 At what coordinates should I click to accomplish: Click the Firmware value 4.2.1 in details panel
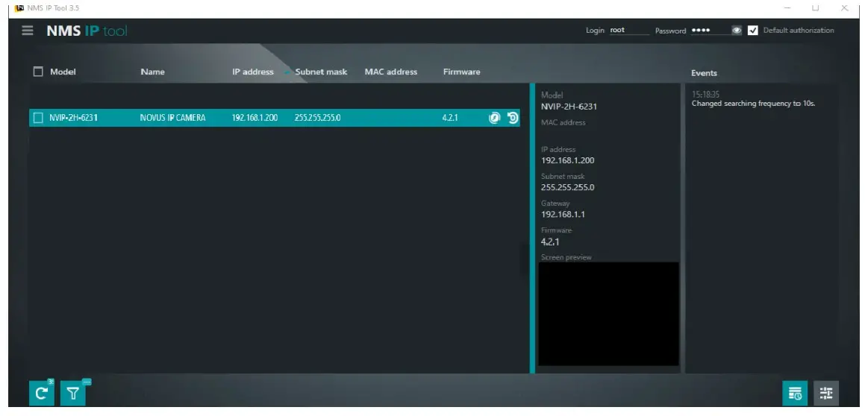(551, 242)
